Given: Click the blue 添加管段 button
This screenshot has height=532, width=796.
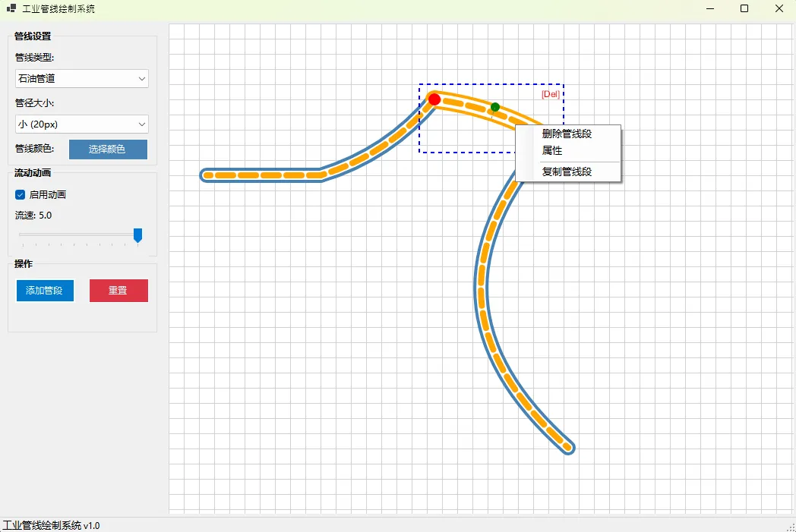Looking at the screenshot, I should click(x=45, y=291).
